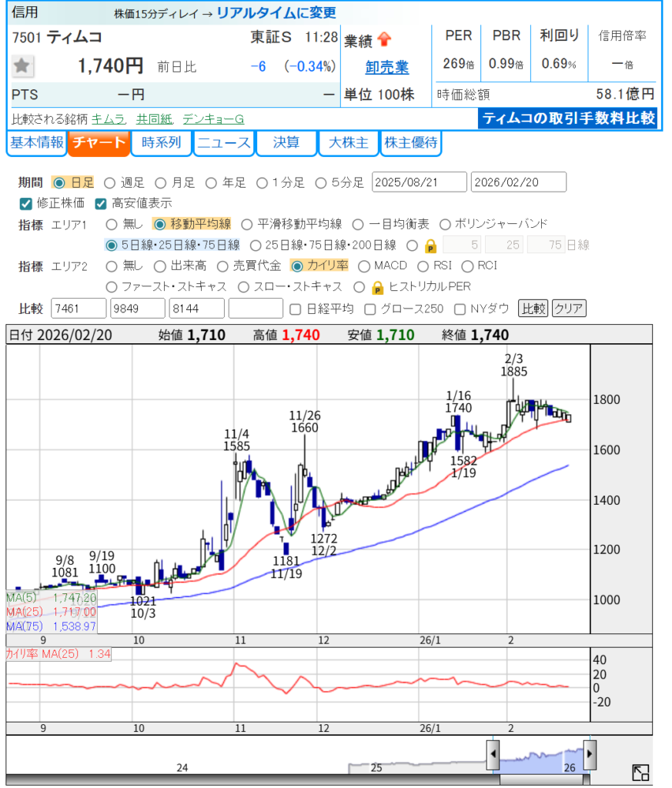Open the リアルタイムに変更 link
This screenshot has height=788, width=672.
276,13
